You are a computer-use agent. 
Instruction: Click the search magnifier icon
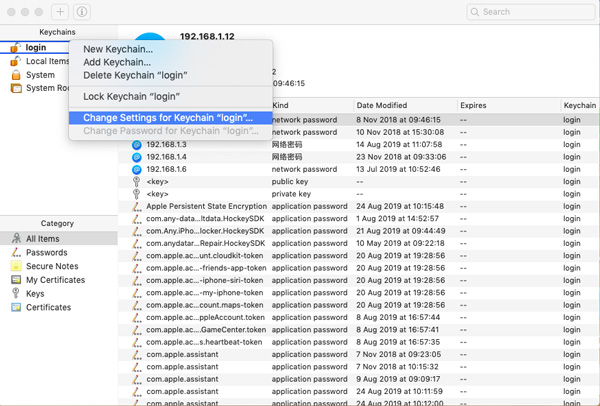click(474, 12)
